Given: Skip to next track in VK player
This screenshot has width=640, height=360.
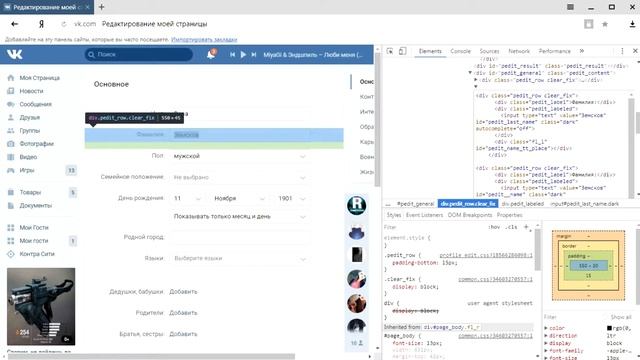Looking at the screenshot, I should [254, 54].
